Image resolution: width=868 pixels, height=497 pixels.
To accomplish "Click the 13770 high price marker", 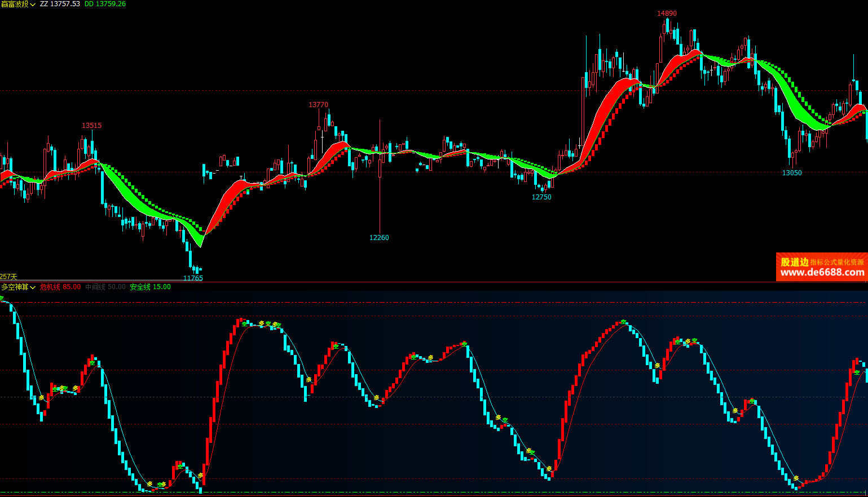I will (x=318, y=105).
